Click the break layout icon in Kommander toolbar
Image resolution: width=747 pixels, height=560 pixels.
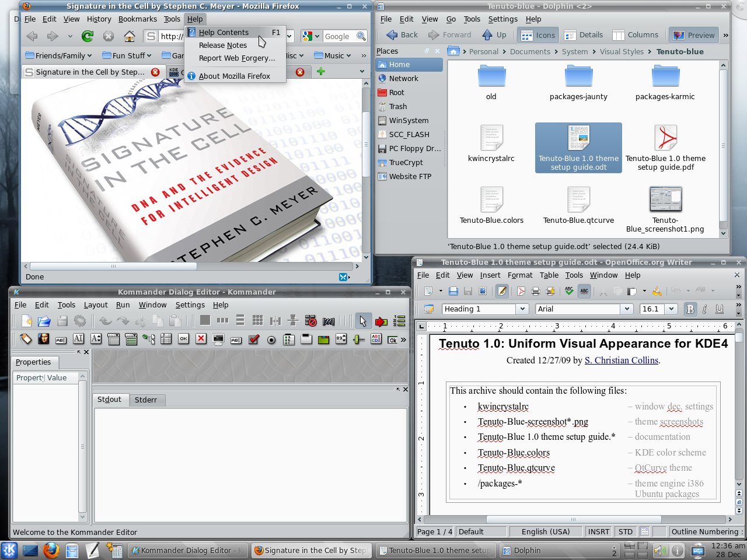[x=311, y=321]
